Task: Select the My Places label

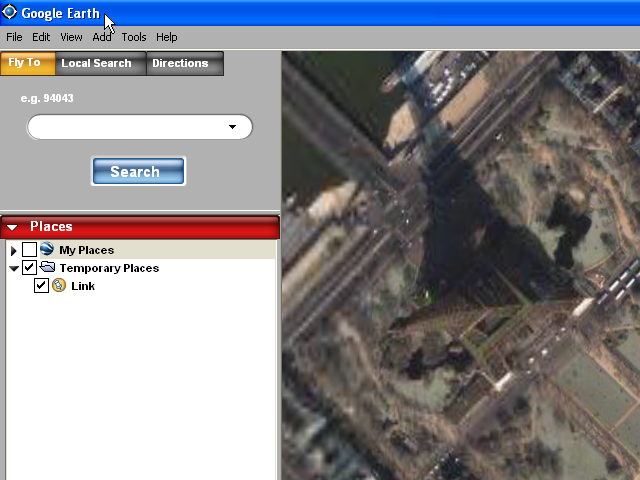Action: pos(87,250)
